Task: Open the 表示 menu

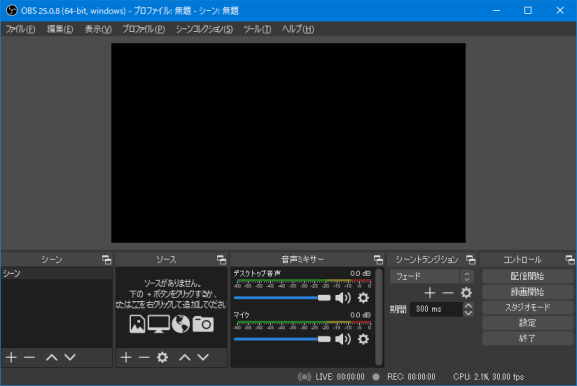Action: coord(98,29)
